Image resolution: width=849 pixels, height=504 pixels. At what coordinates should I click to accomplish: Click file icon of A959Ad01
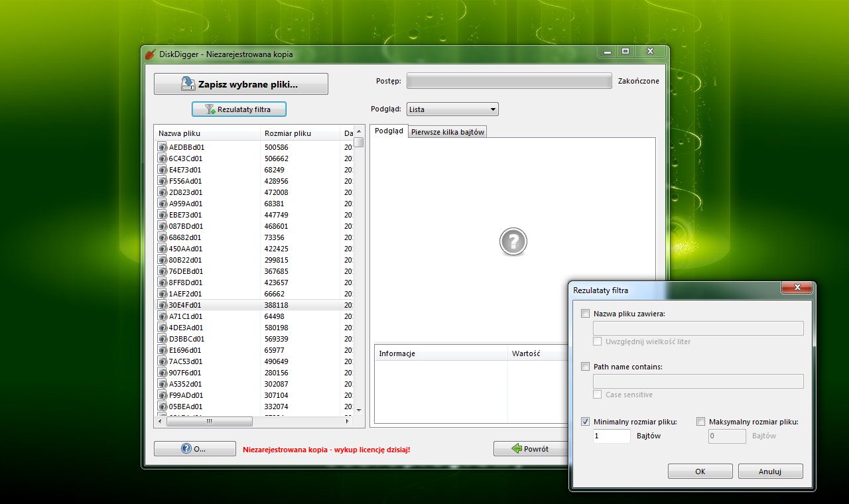point(163,204)
